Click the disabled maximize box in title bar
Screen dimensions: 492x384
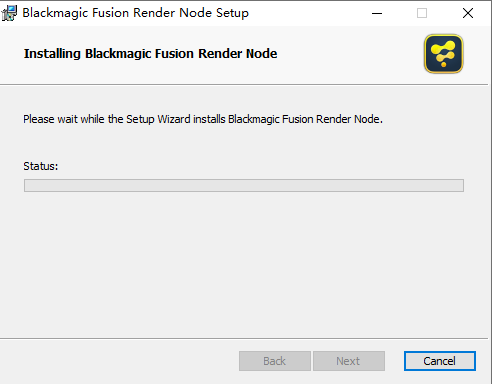tap(422, 13)
